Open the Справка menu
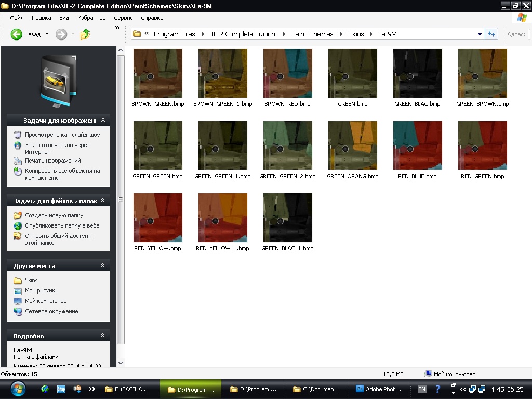This screenshot has width=532, height=399. 152,18
